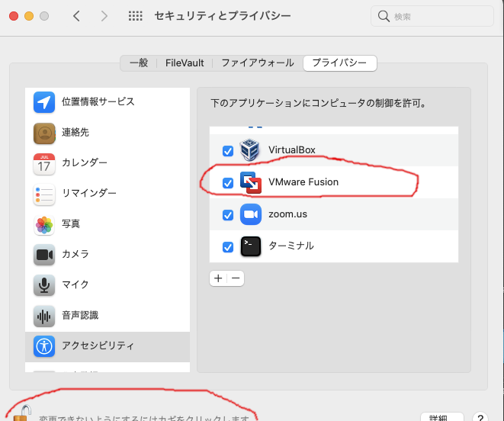Click the VirtualBox app icon
Screen dimensions: 504x421
[x=250, y=150]
